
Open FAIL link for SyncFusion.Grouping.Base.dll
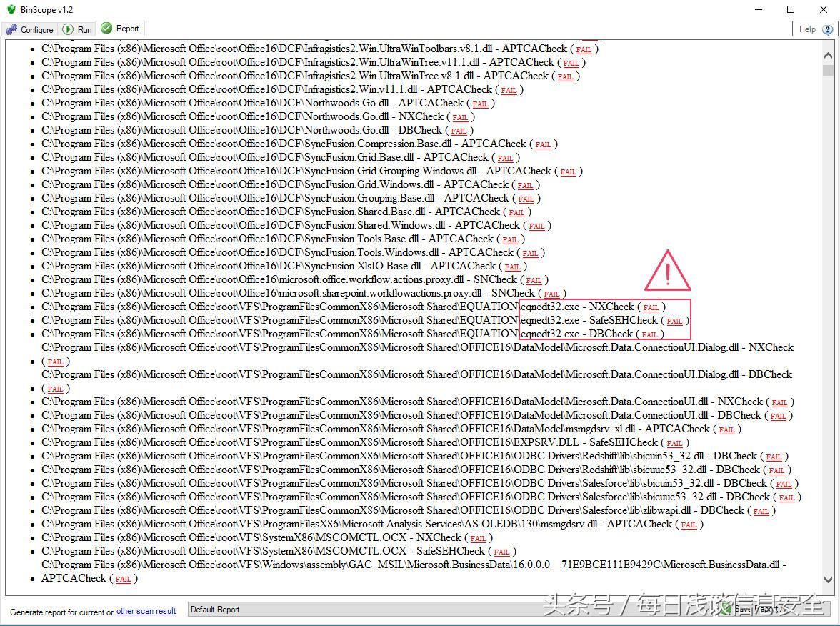click(x=526, y=199)
